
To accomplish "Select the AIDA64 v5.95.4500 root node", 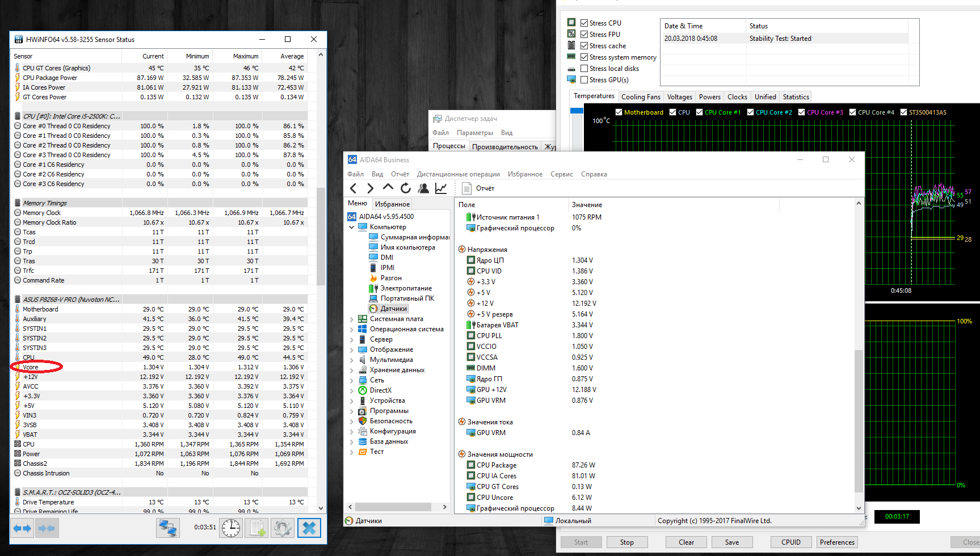I will coord(386,217).
